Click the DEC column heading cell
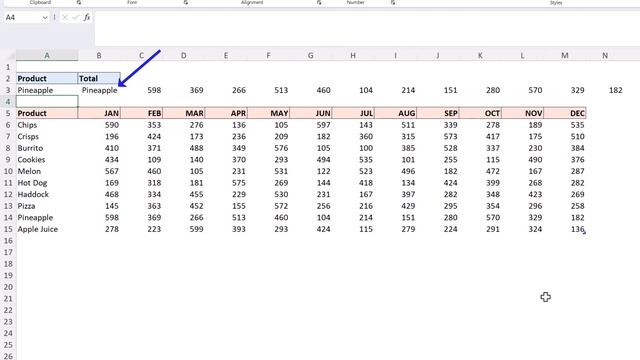640x360 pixels. (565, 113)
